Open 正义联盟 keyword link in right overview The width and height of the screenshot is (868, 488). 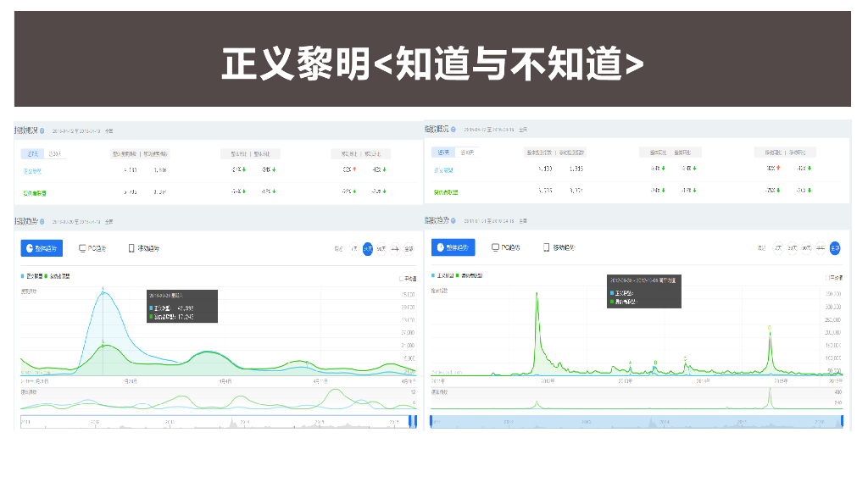click(x=443, y=169)
